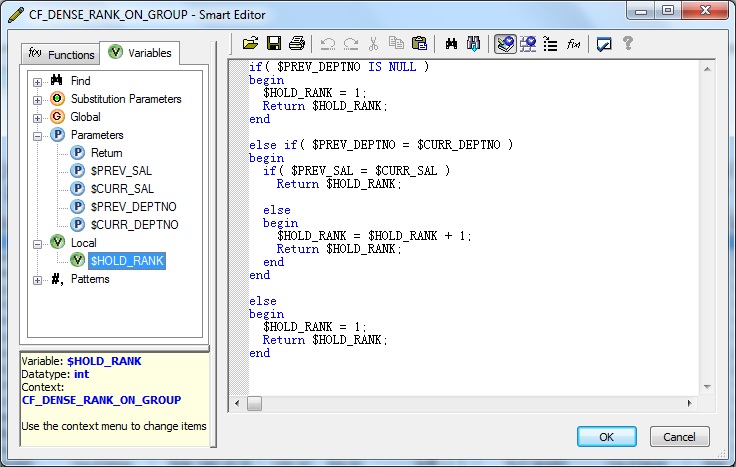This screenshot has width=736, height=467.
Task: Click the Substitution Parameters label
Action: pos(126,99)
